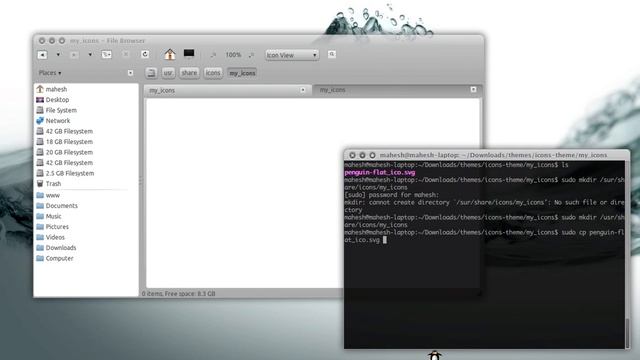Click the icons path button
640x360 pixels.
(213, 73)
